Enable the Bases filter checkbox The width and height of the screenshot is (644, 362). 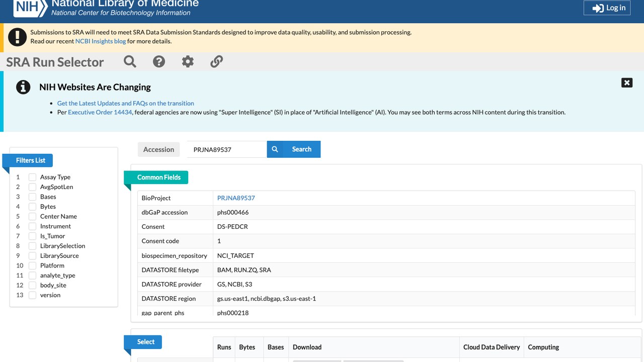(32, 197)
